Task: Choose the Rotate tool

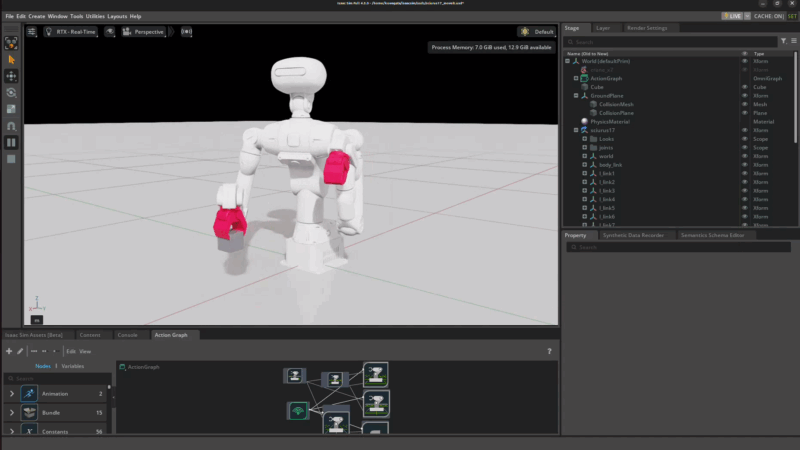Action: 11,93
